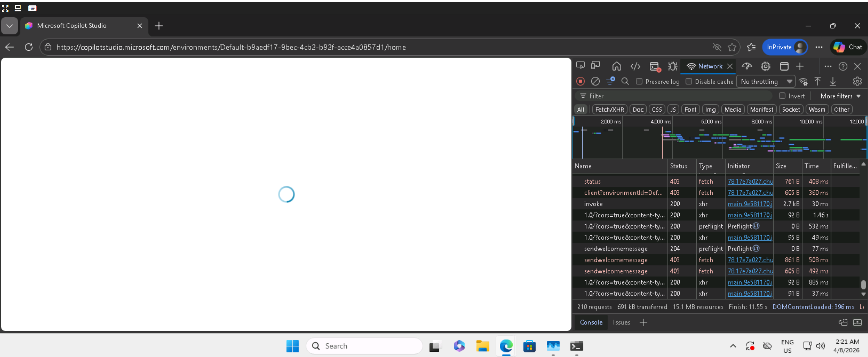Switch to the Issues drawer tab

[x=621, y=322]
